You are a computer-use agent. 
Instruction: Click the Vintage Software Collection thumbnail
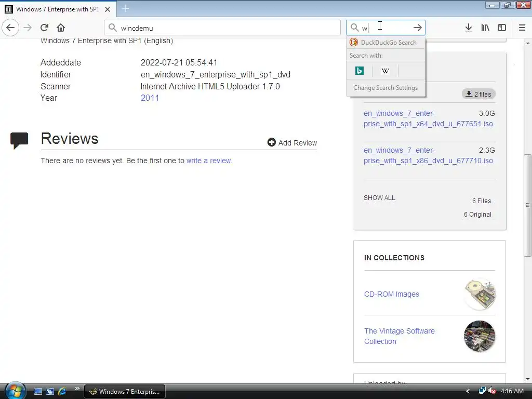click(x=480, y=336)
